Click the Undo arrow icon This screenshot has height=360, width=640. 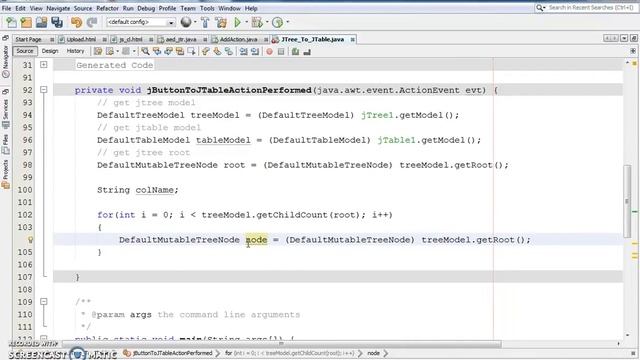coord(76,22)
